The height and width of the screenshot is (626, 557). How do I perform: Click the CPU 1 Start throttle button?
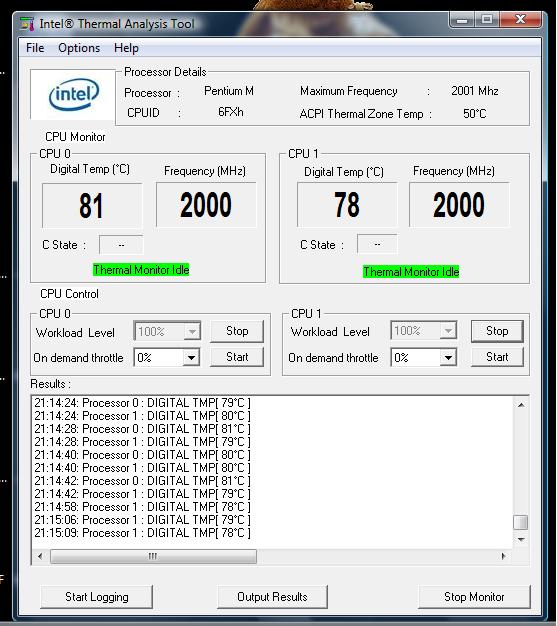[497, 357]
